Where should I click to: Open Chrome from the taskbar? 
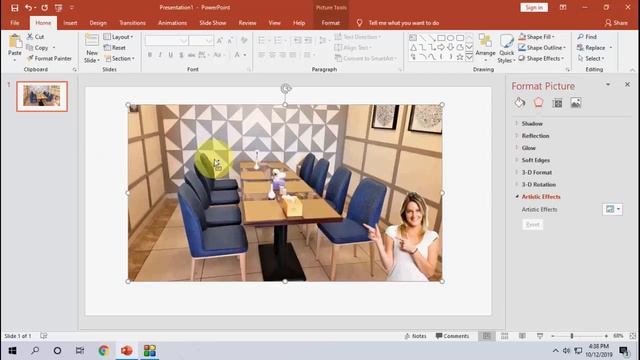coord(104,351)
